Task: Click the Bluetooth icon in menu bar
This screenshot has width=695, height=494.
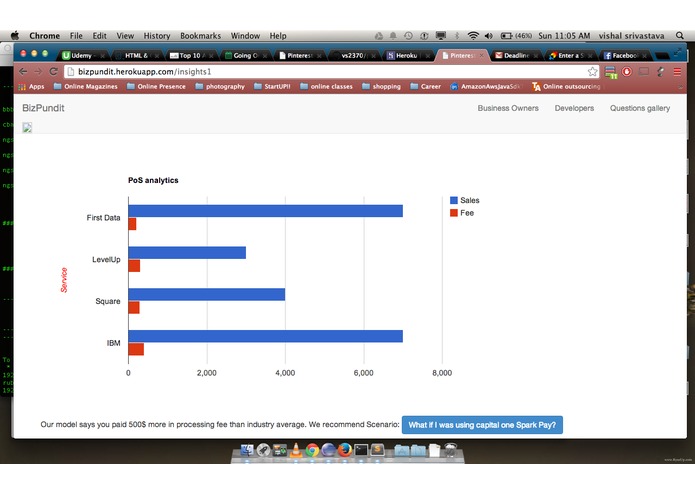Action: [x=457, y=35]
